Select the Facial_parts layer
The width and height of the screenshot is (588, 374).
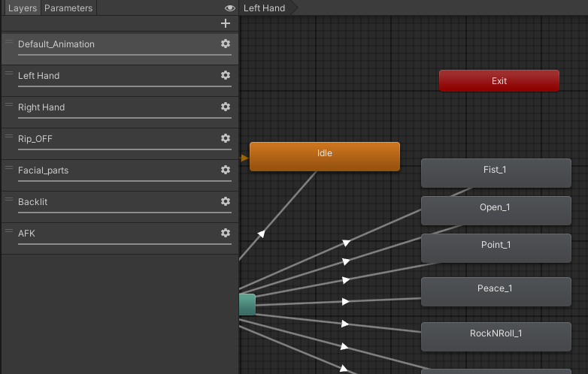[x=120, y=175]
